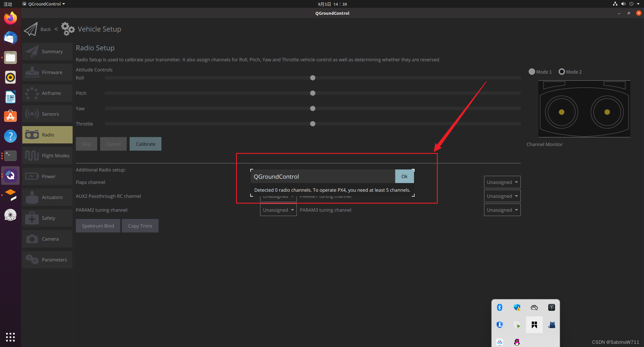This screenshot has width=644, height=347.
Task: Open the Power setup page
Action: pos(47,176)
